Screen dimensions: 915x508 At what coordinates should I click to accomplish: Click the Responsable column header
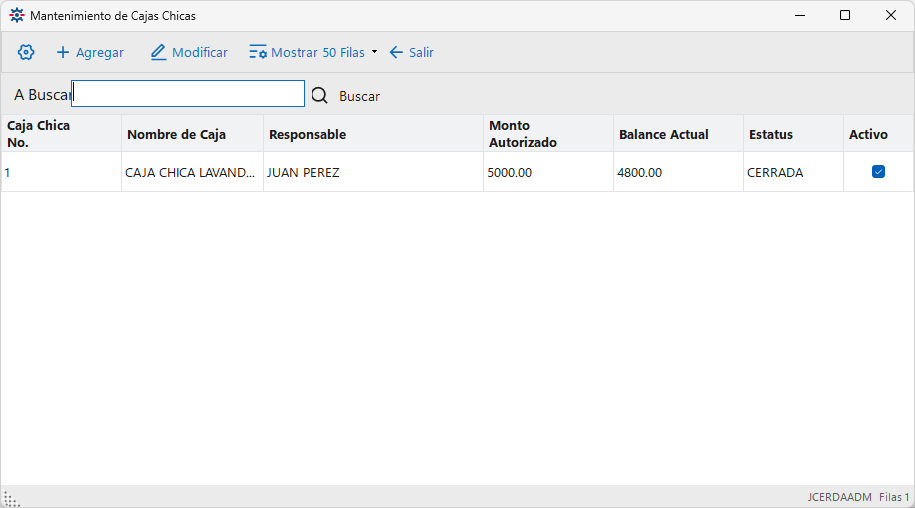tap(373, 134)
